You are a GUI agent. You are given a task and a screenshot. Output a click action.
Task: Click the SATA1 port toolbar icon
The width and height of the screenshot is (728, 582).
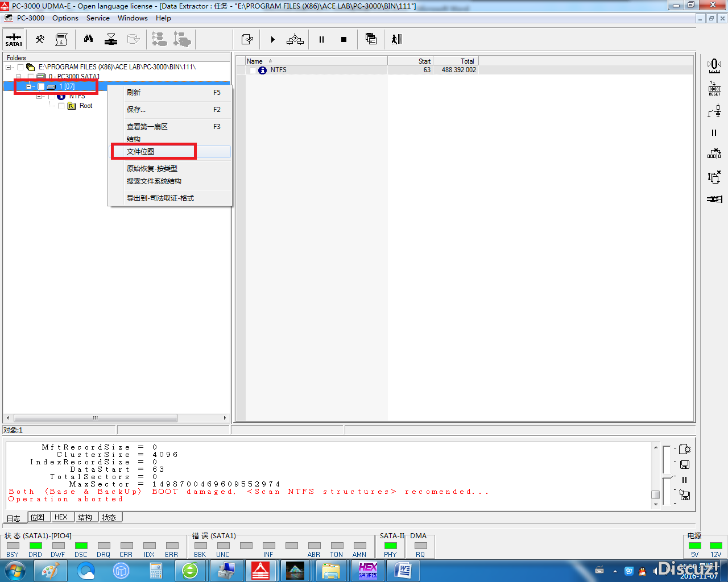14,39
